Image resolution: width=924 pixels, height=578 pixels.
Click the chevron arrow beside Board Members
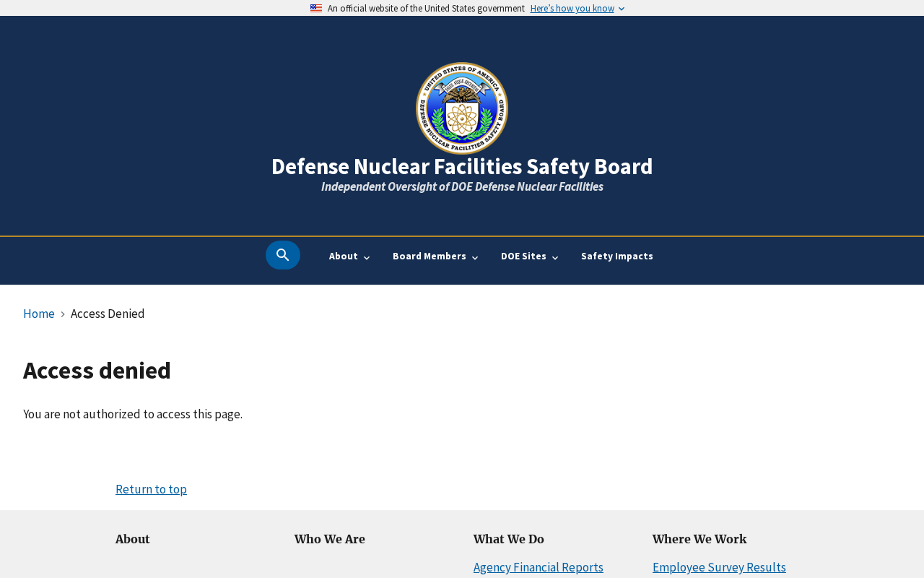click(475, 258)
